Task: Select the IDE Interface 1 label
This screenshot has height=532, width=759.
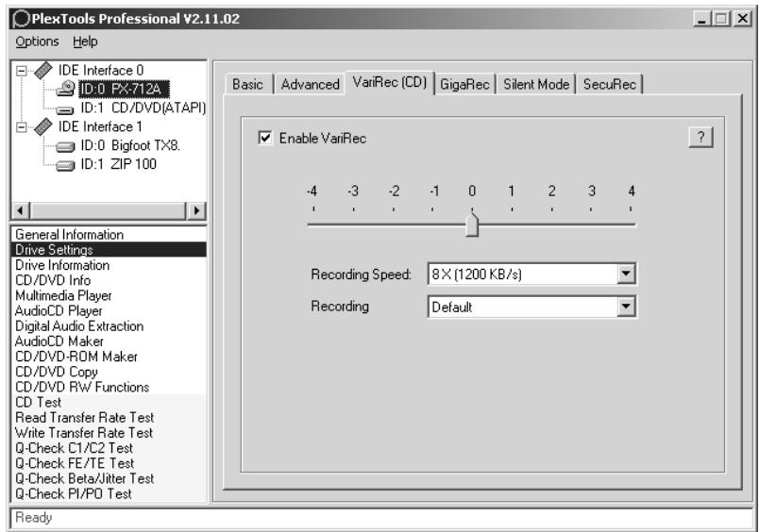Action: pos(100,126)
